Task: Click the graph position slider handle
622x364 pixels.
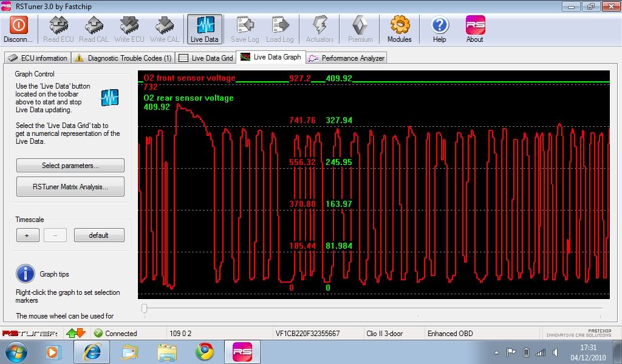Action: point(144,309)
